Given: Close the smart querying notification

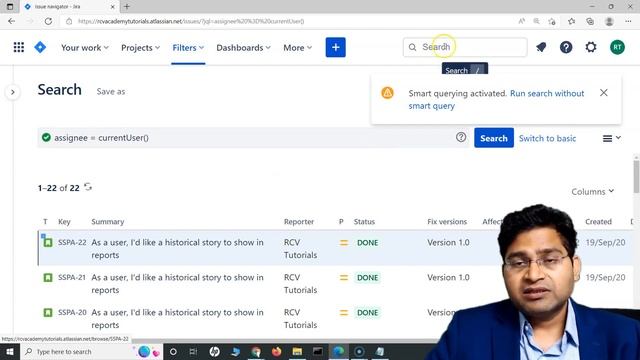Looking at the screenshot, I should pos(604,93).
